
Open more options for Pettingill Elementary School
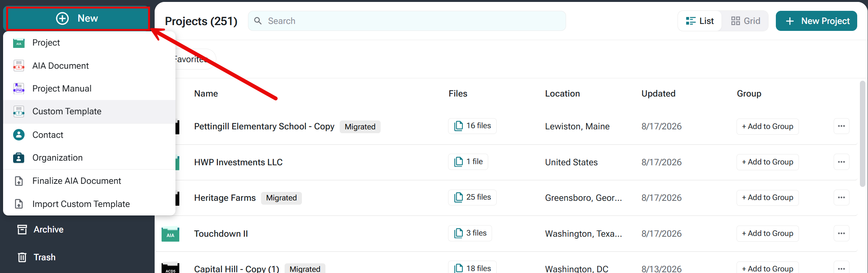[x=841, y=126]
